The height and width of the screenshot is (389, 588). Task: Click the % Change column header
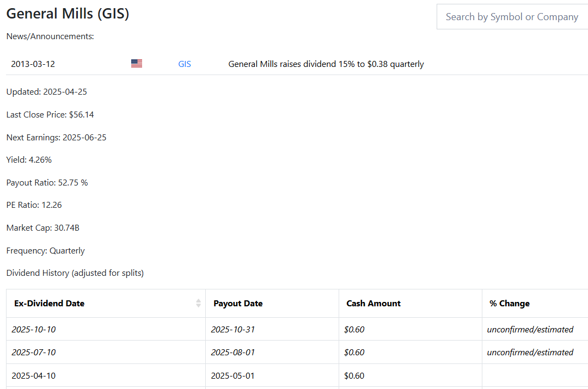click(x=535, y=304)
